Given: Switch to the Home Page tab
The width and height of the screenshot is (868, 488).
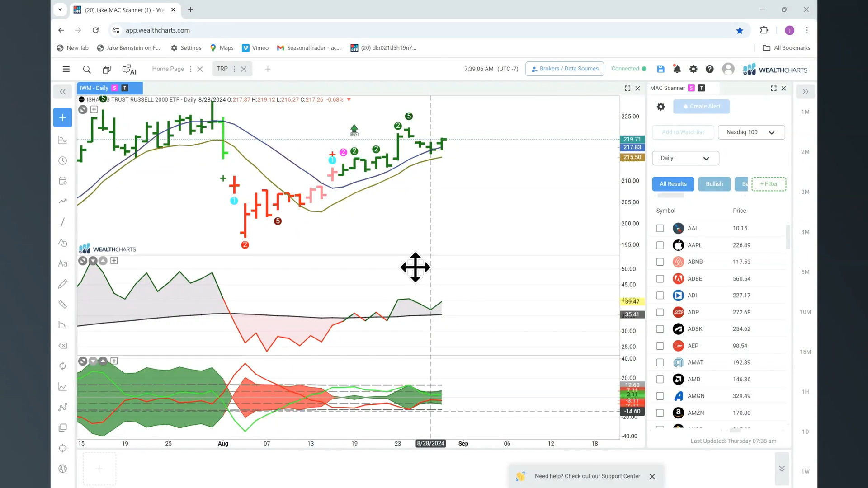Looking at the screenshot, I should 168,69.
